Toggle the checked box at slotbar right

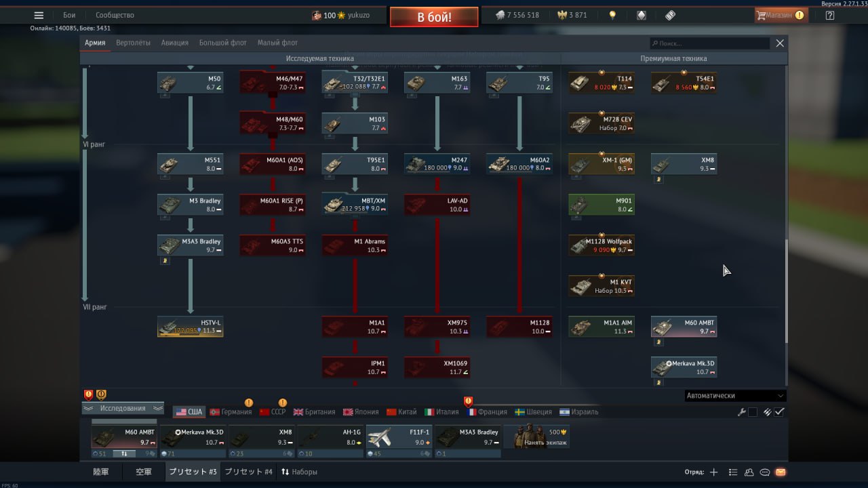780,412
